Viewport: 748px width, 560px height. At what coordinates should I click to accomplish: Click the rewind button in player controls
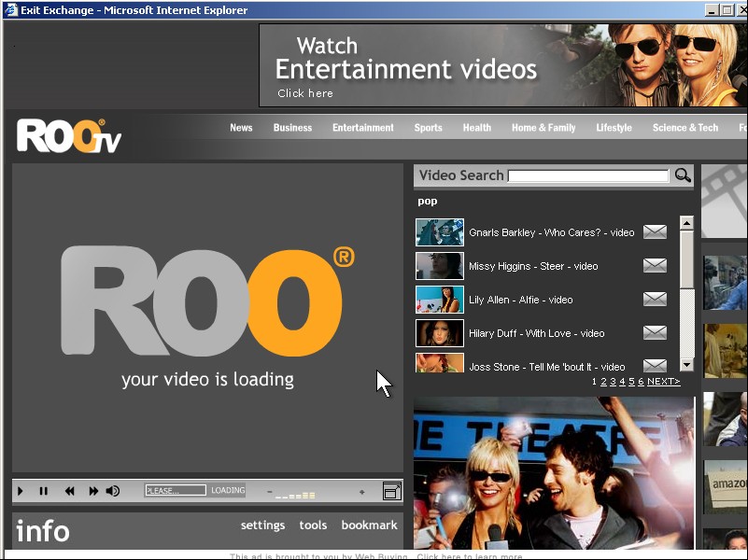click(70, 491)
